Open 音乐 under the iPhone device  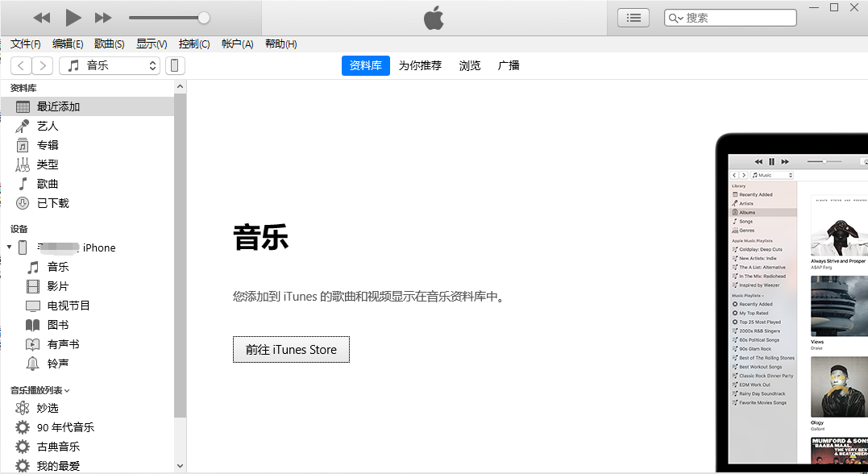pos(88,267)
